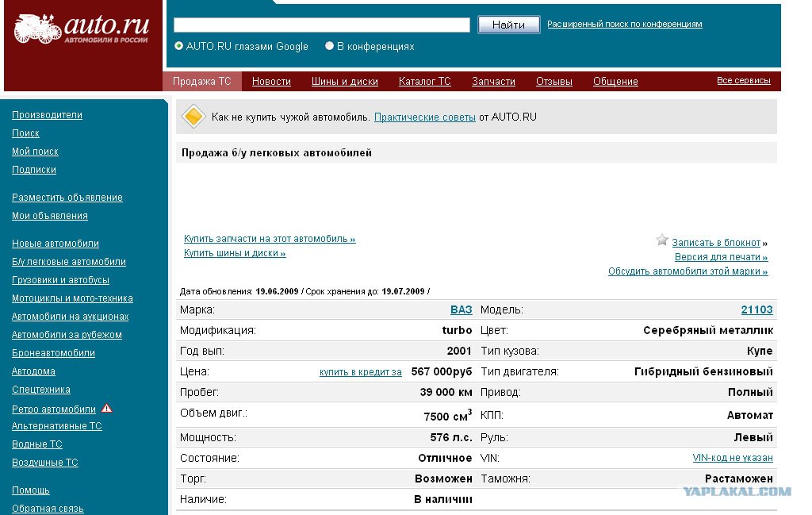Click heading Продажа б/у легковых автомобилей
The width and height of the screenshot is (812, 515).
click(x=277, y=153)
